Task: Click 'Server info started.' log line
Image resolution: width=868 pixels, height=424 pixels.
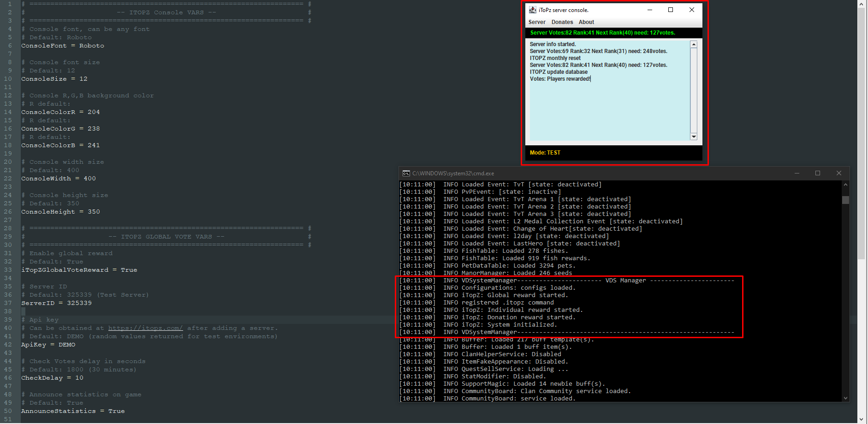Action: coord(553,44)
